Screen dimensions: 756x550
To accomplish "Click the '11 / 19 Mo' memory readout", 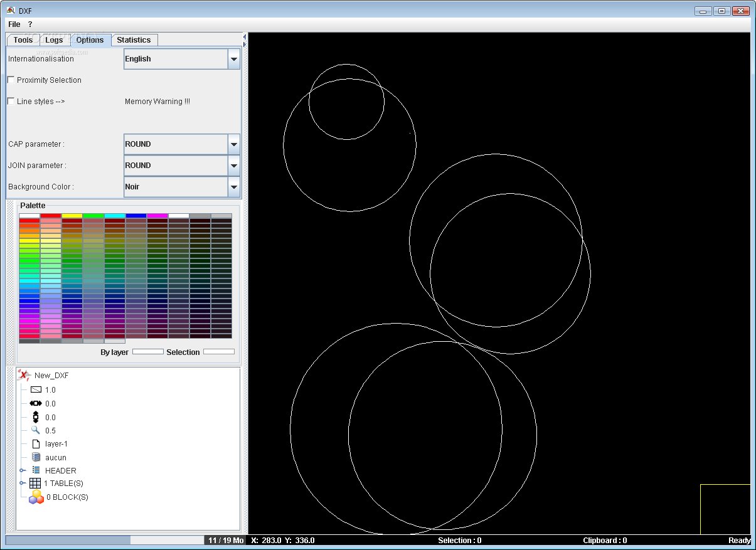I will [x=226, y=541].
